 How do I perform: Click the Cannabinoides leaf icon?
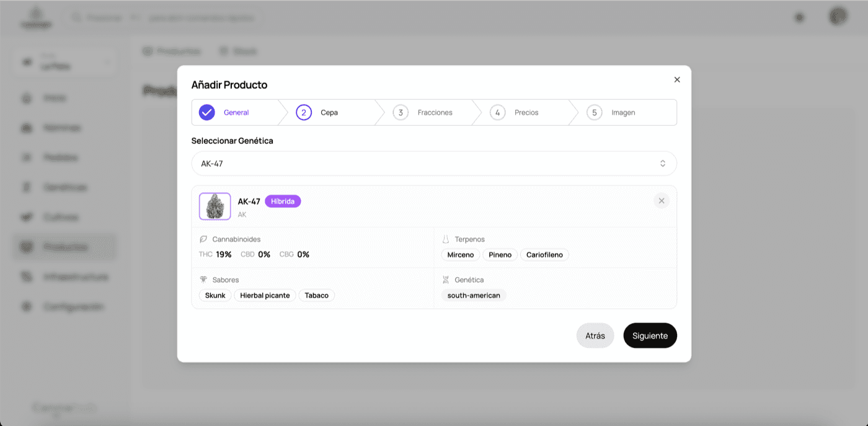[203, 239]
